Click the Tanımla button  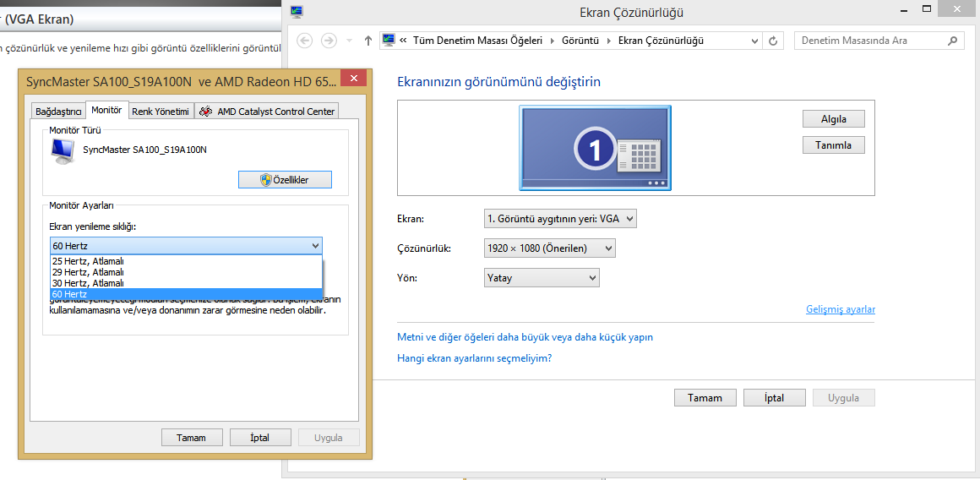point(833,145)
